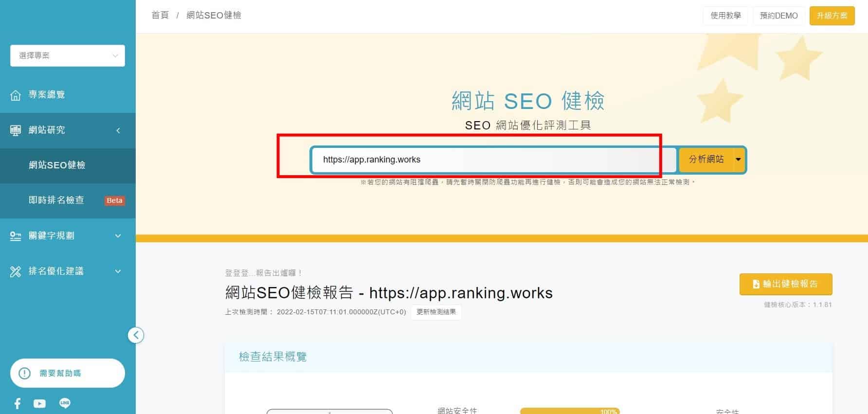Open the YouTube icon link

pos(39,403)
